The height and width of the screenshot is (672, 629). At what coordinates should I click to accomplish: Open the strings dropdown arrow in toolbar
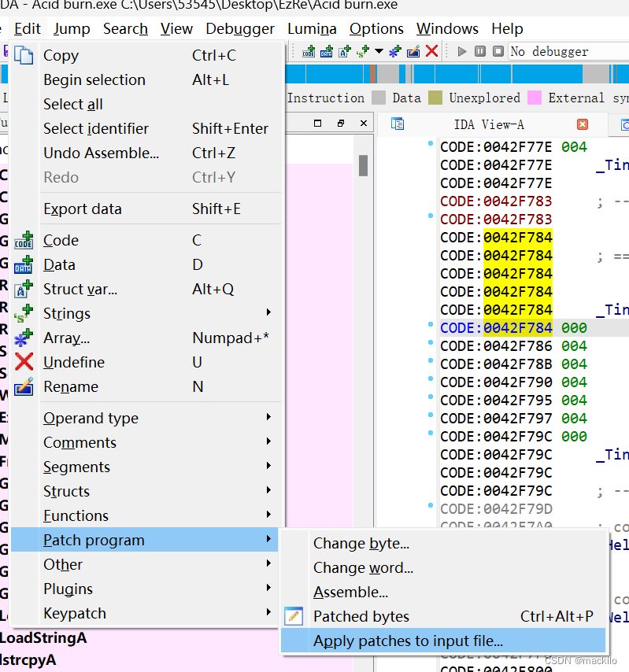379,51
